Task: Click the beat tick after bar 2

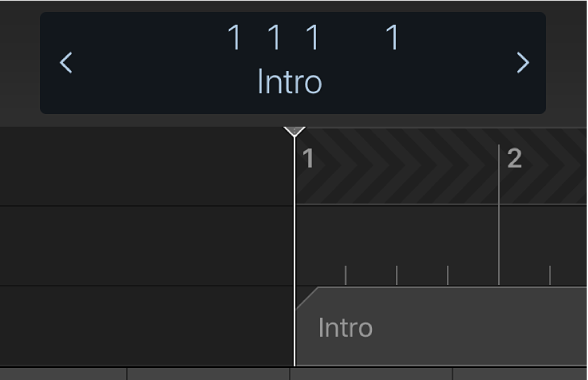Action: pyautogui.click(x=550, y=275)
